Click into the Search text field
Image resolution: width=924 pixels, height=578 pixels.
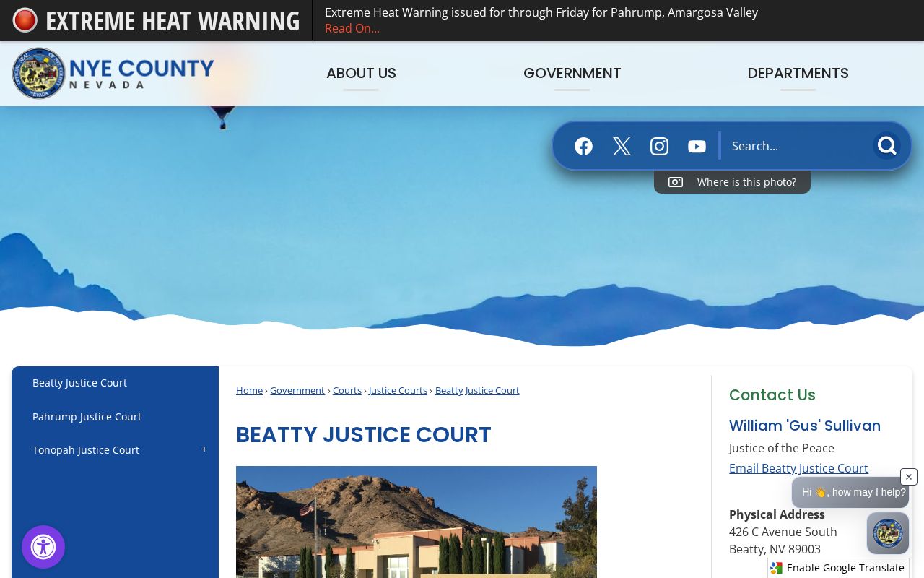pyautogui.click(x=797, y=146)
